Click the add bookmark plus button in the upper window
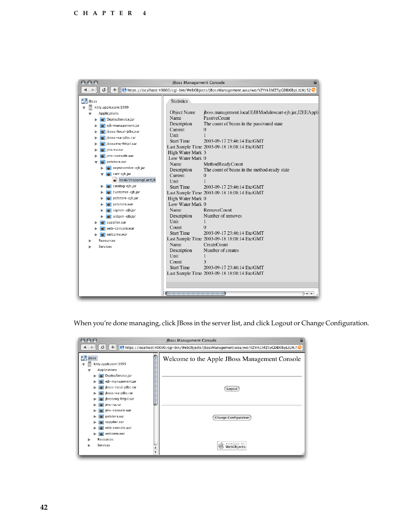 click(x=114, y=90)
